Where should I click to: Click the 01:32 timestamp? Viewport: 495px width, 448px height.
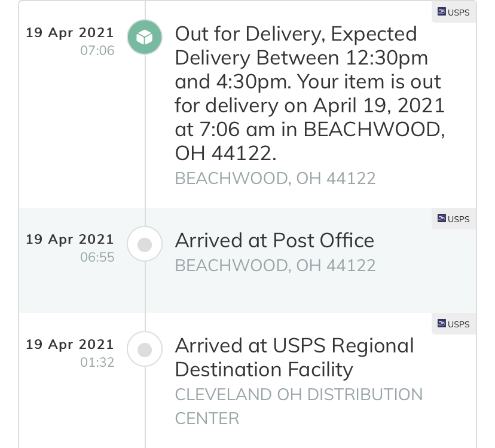(x=97, y=362)
